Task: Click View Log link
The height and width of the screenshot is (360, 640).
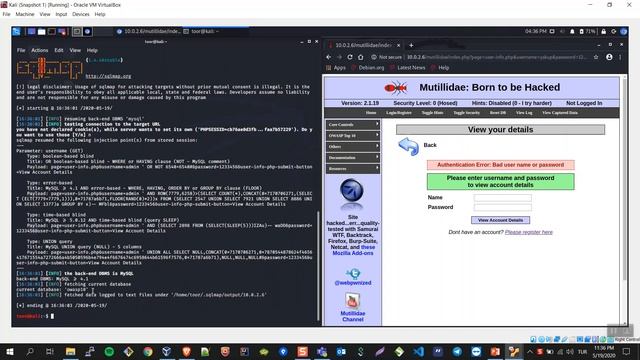Action: coord(524,113)
